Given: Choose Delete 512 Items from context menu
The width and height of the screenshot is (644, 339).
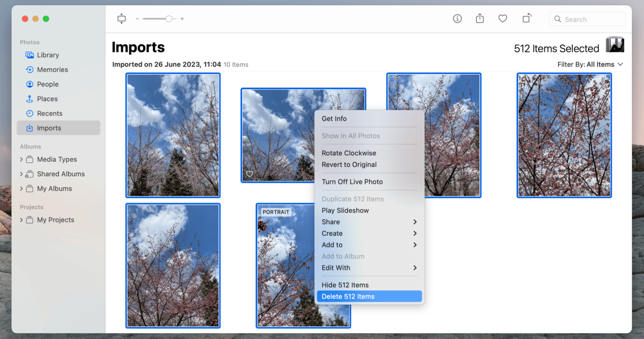Looking at the screenshot, I should pyautogui.click(x=348, y=297).
